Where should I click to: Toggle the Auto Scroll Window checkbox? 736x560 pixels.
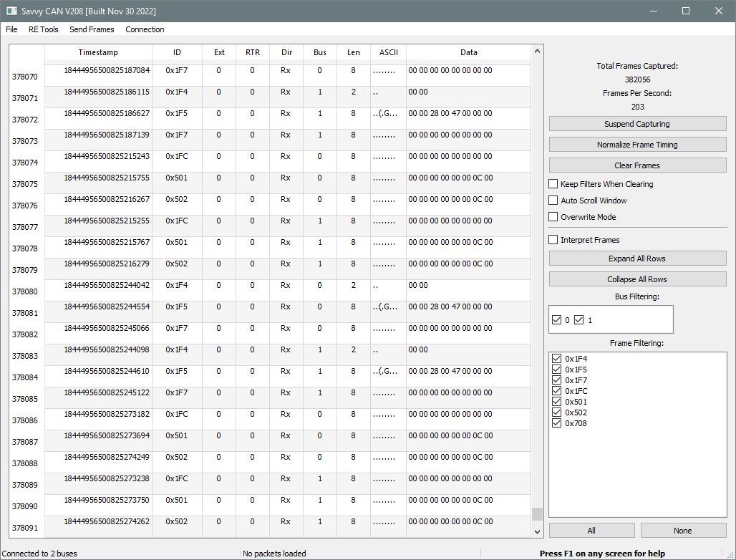click(553, 201)
